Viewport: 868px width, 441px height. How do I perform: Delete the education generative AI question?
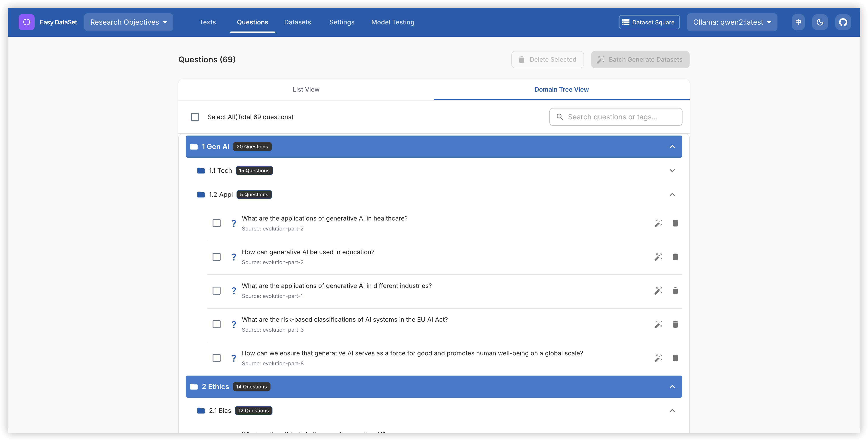[x=675, y=257]
